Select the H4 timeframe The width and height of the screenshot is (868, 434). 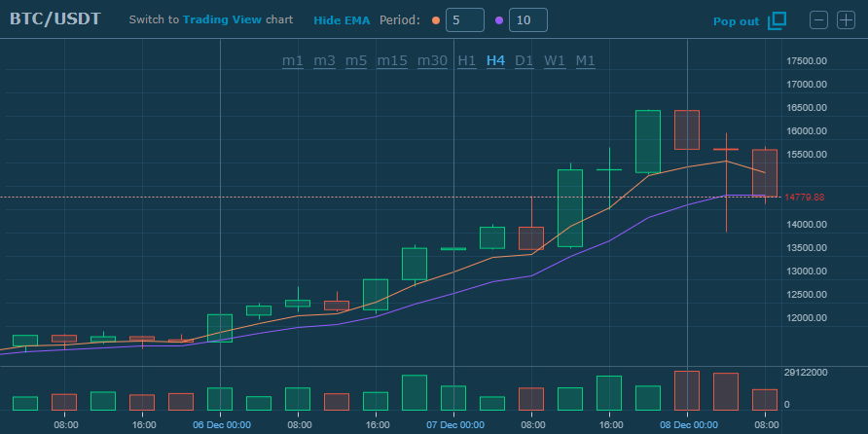pos(495,61)
